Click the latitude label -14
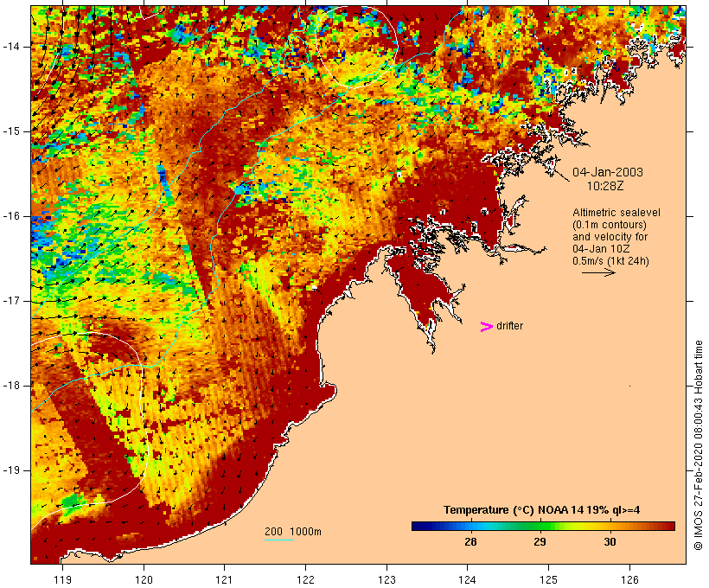The height and width of the screenshot is (588, 709). [x=11, y=47]
